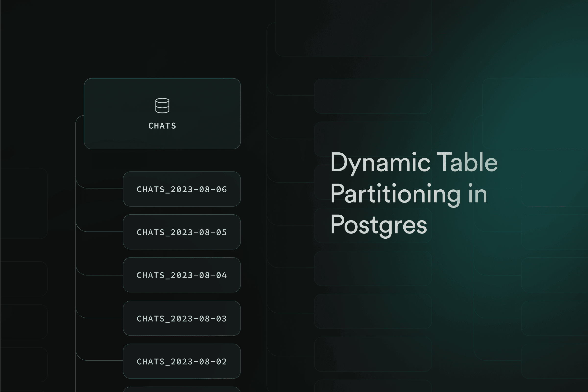This screenshot has height=392, width=588.
Task: Select the CHATS_2023-08-05 partition box
Action: [182, 232]
